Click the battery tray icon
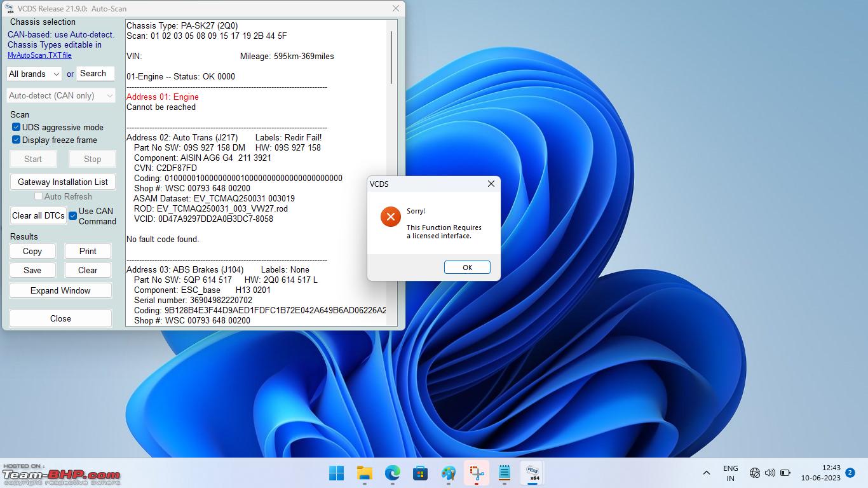The image size is (868, 488). (x=785, y=473)
